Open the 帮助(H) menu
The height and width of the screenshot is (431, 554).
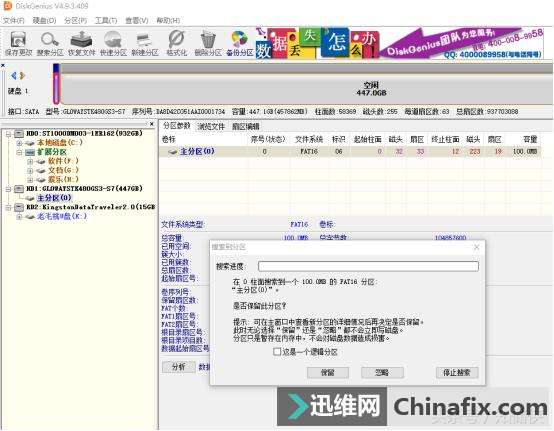coord(168,20)
